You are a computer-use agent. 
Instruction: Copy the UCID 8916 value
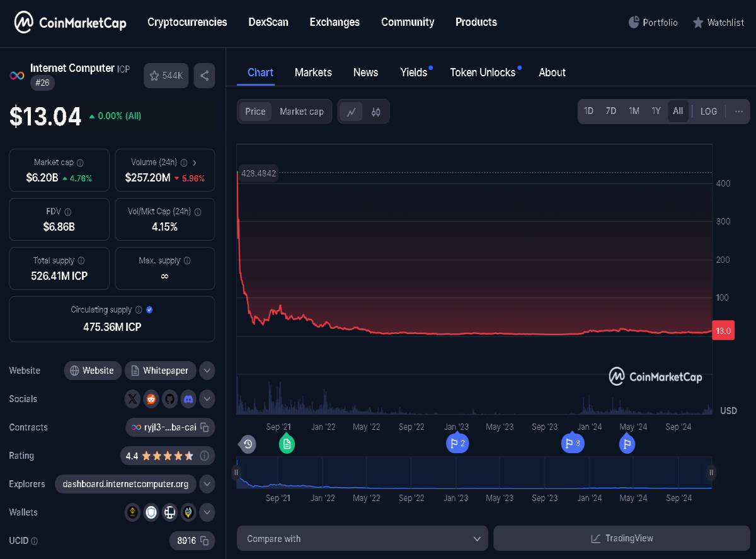click(x=204, y=541)
